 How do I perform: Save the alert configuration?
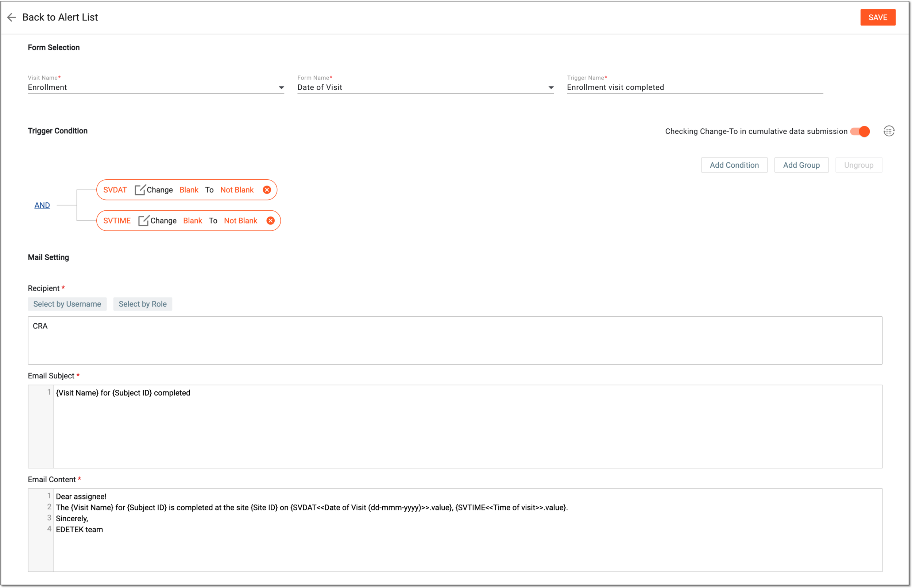pyautogui.click(x=877, y=17)
